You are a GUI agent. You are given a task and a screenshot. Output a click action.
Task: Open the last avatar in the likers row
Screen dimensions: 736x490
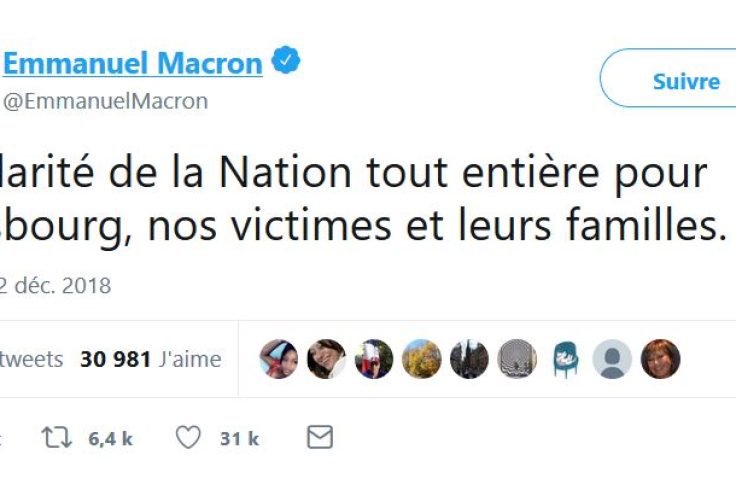[660, 359]
